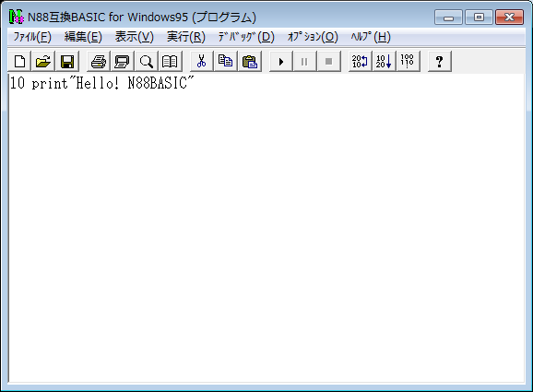
Task: Create a new program with the blank page icon
Action: pos(19,62)
